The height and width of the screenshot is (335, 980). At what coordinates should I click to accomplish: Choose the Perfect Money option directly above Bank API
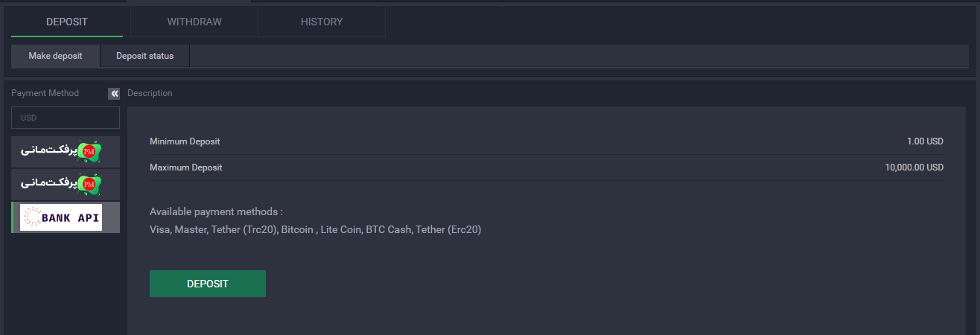click(x=66, y=183)
